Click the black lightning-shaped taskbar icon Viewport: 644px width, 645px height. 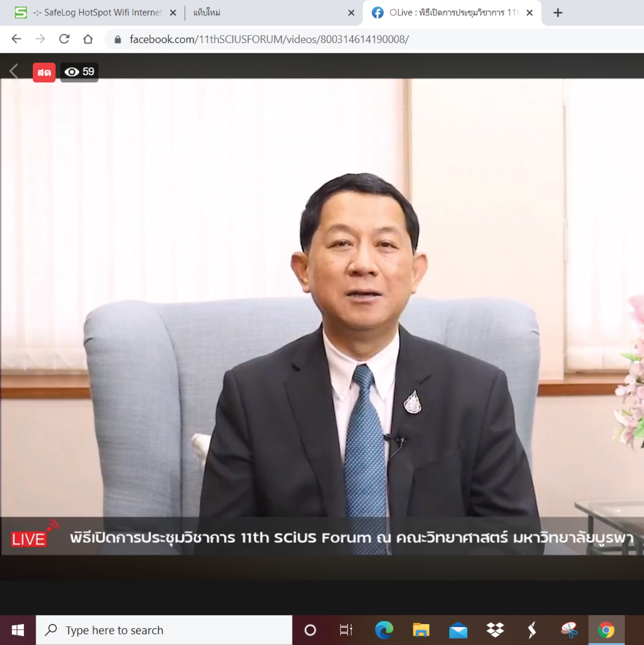pos(532,630)
